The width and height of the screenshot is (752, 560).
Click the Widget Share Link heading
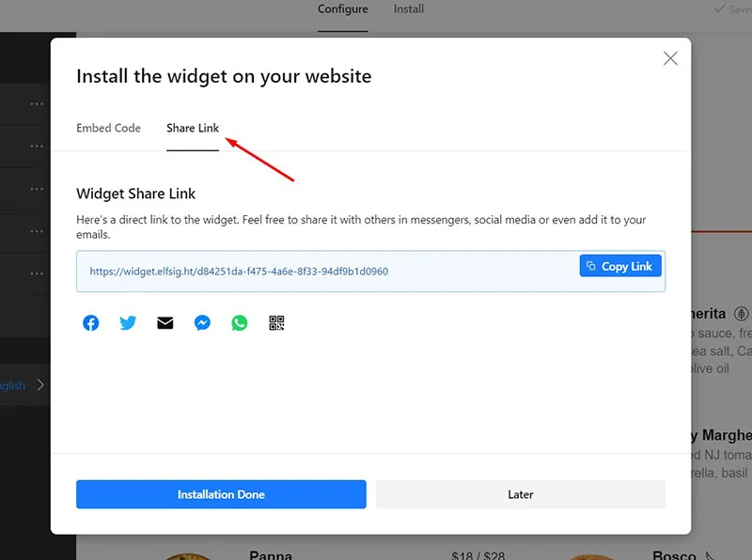(135, 194)
